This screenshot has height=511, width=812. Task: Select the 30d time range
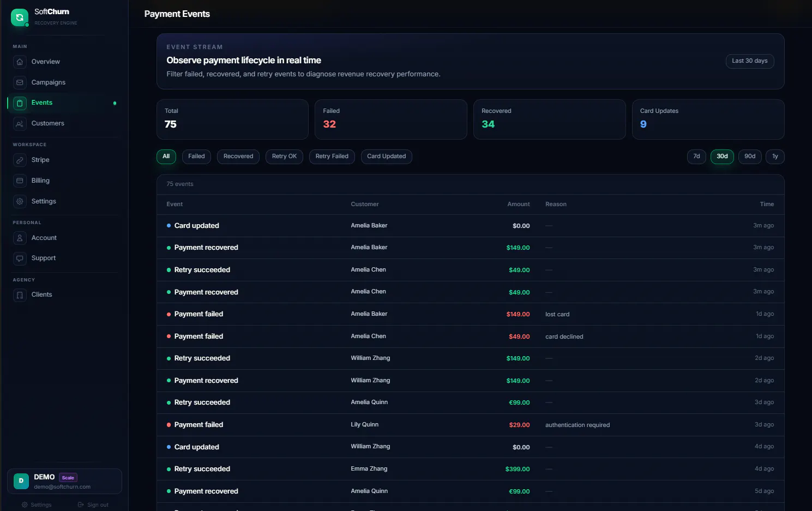pos(722,157)
